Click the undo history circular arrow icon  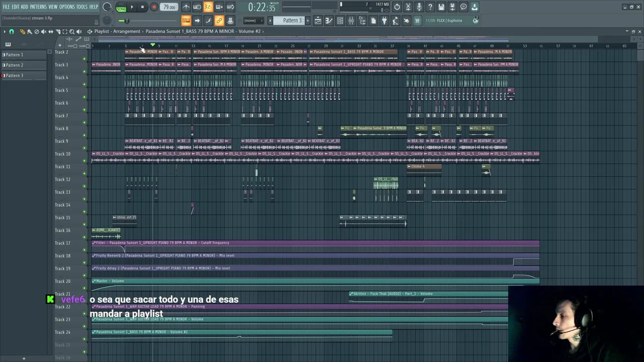[x=397, y=7]
